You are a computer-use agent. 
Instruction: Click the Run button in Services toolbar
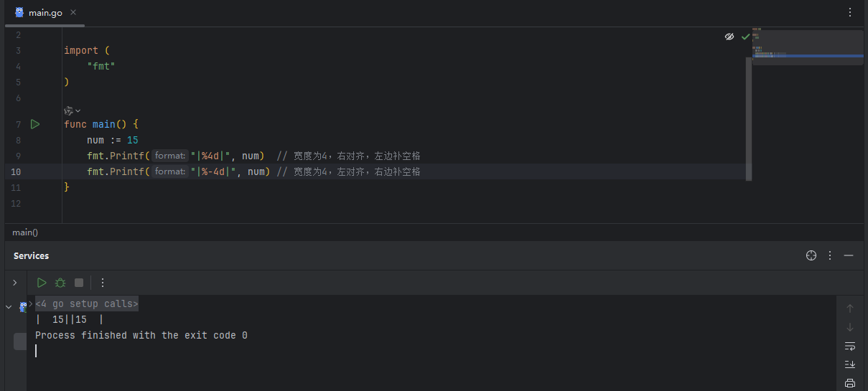tap(42, 283)
